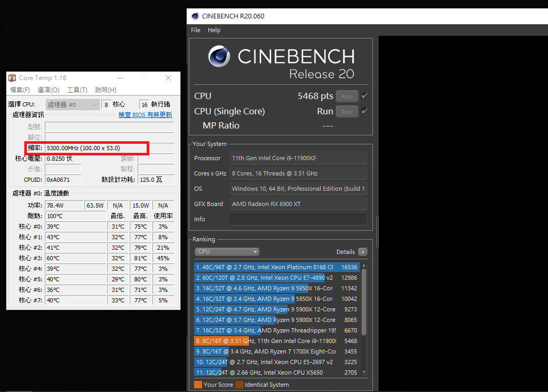This screenshot has height=392, width=548.
Task: Select ranking row 5 Ryzen 9 5900X @ 4.7 GHz
Action: pos(277,309)
